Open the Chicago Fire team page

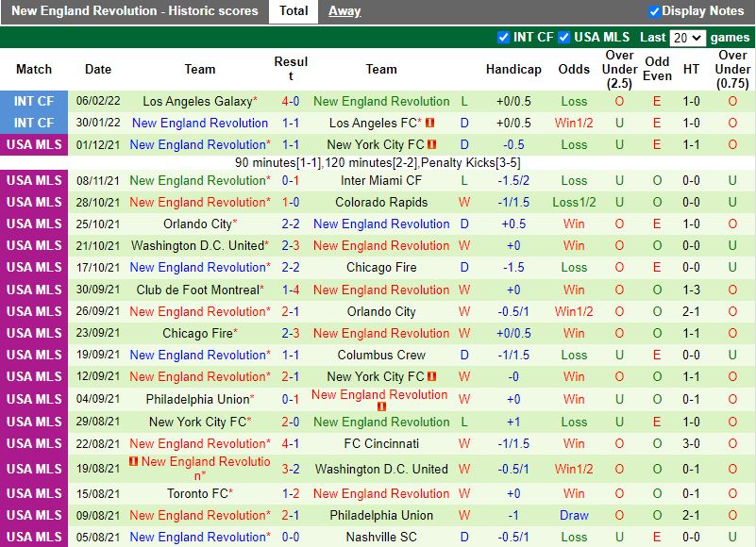381,268
